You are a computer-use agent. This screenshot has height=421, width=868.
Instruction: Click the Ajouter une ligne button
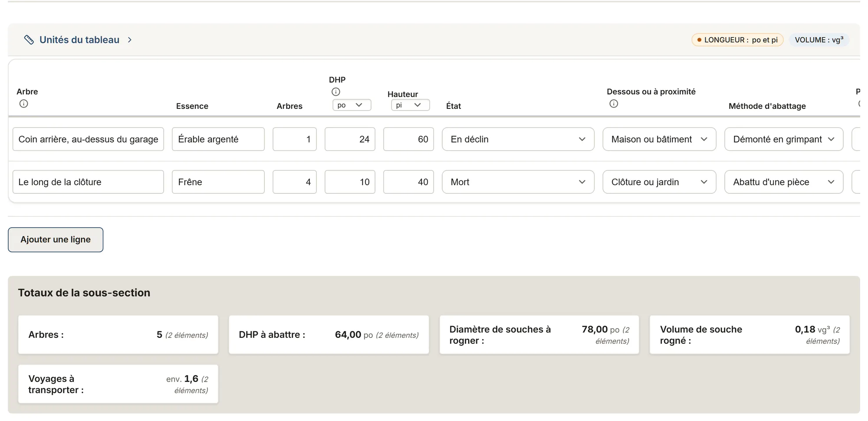click(56, 240)
